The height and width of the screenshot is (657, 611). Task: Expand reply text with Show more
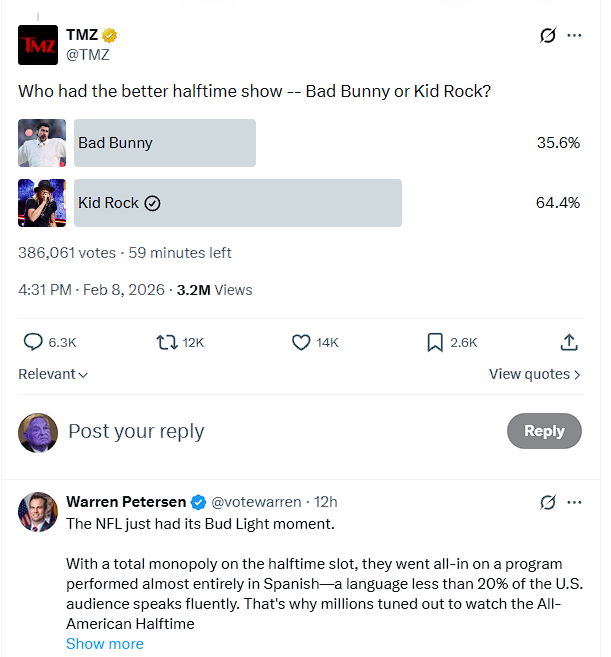105,644
